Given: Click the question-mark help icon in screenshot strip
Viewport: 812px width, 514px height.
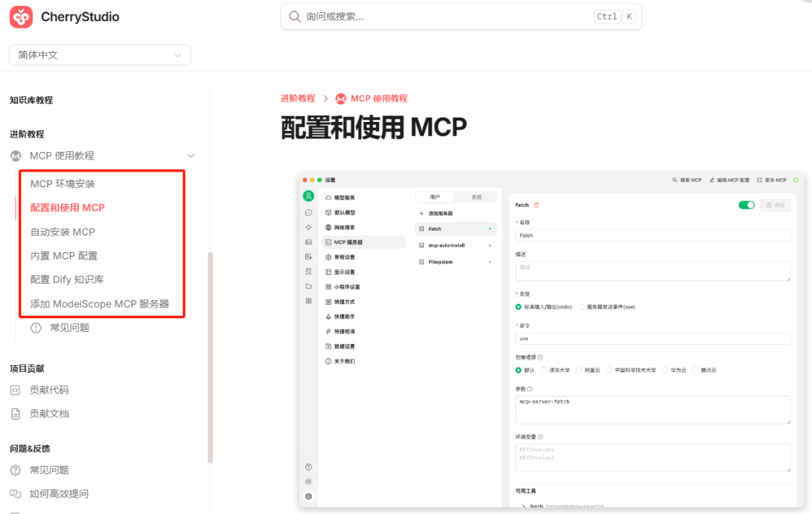Looking at the screenshot, I should [309, 467].
